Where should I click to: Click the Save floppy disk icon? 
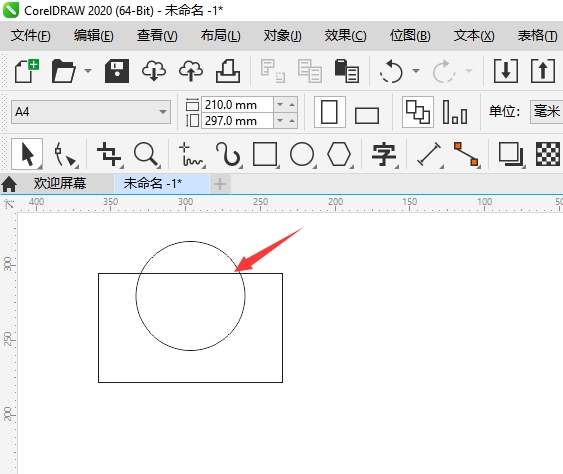[117, 71]
